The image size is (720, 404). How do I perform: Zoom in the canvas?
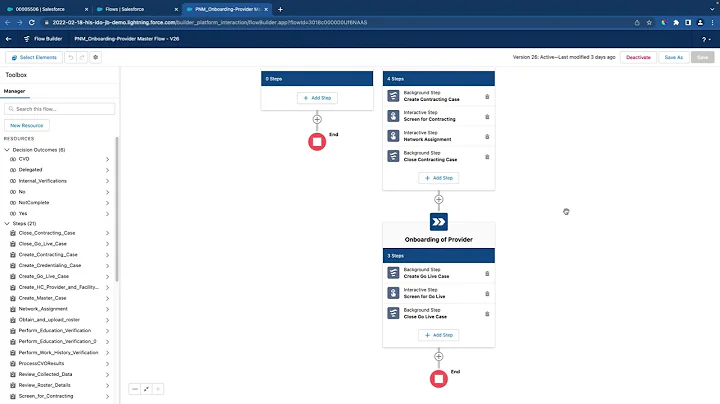tap(158, 389)
